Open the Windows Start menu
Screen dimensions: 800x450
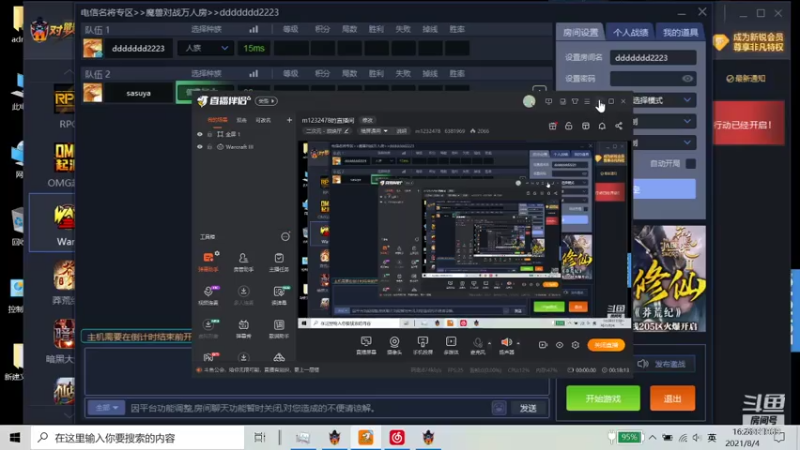[15, 437]
